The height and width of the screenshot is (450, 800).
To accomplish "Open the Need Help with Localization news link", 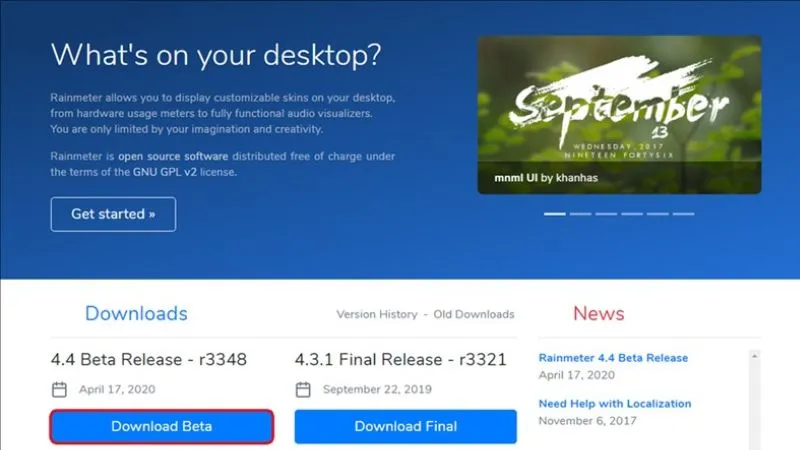I will tap(615, 404).
